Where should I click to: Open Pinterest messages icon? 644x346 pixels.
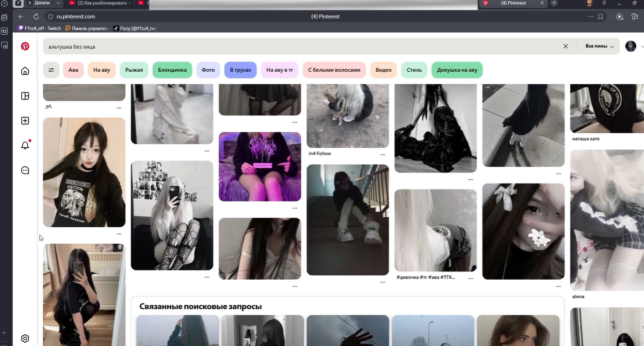25,170
